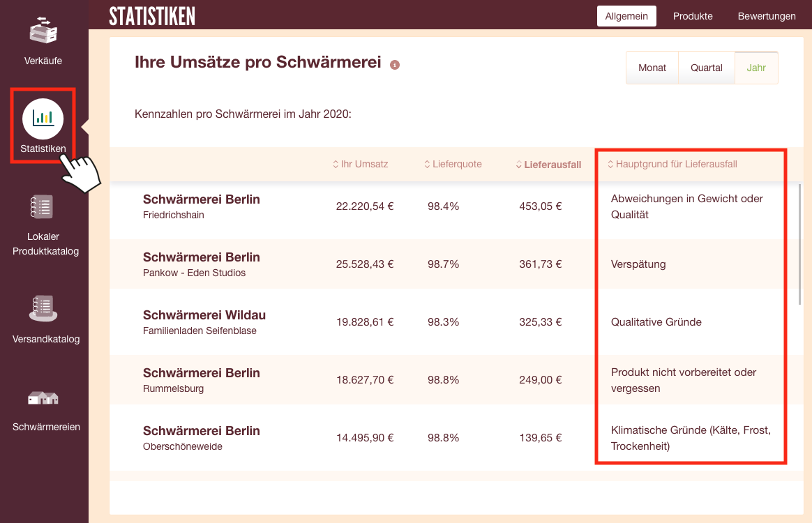Open the Verkäufe section icon

[43, 31]
